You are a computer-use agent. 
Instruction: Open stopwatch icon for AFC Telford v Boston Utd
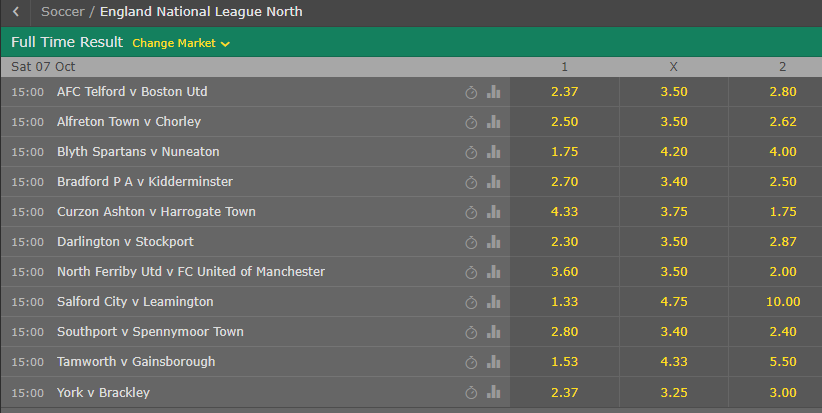click(472, 92)
